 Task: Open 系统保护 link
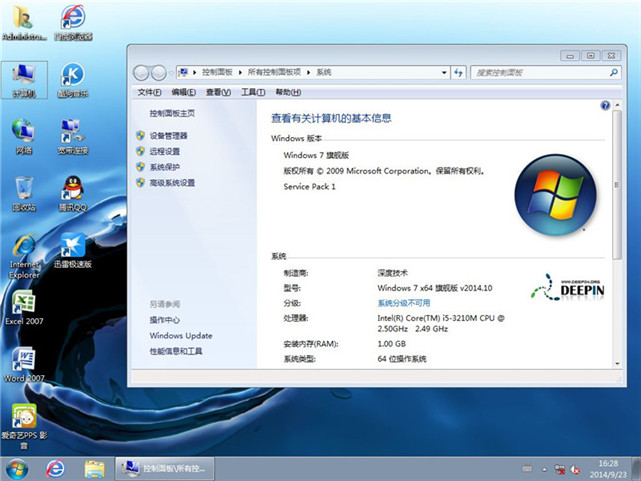(x=164, y=167)
